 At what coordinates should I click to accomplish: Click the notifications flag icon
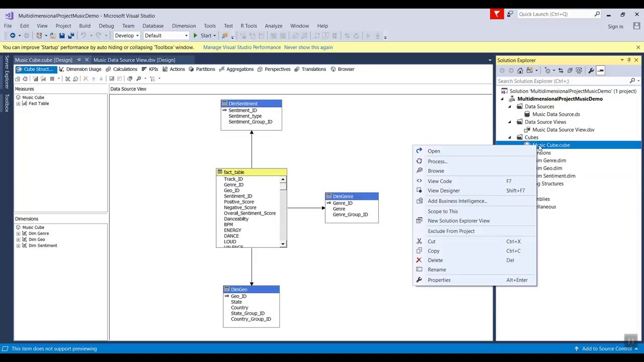coord(497,14)
